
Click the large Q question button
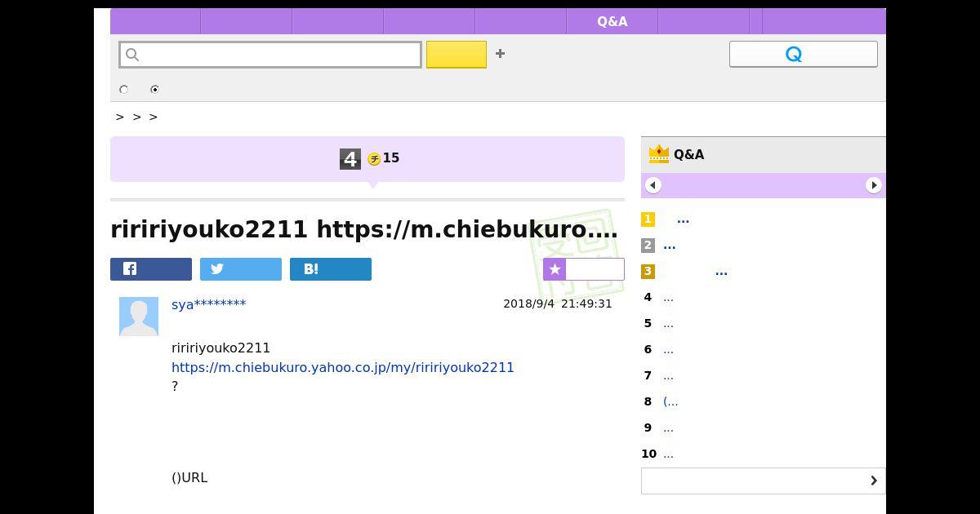coord(803,54)
